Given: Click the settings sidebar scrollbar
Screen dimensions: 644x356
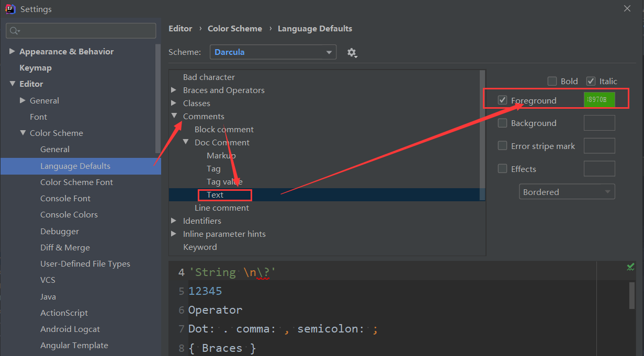Looking at the screenshot, I should click(x=158, y=99).
